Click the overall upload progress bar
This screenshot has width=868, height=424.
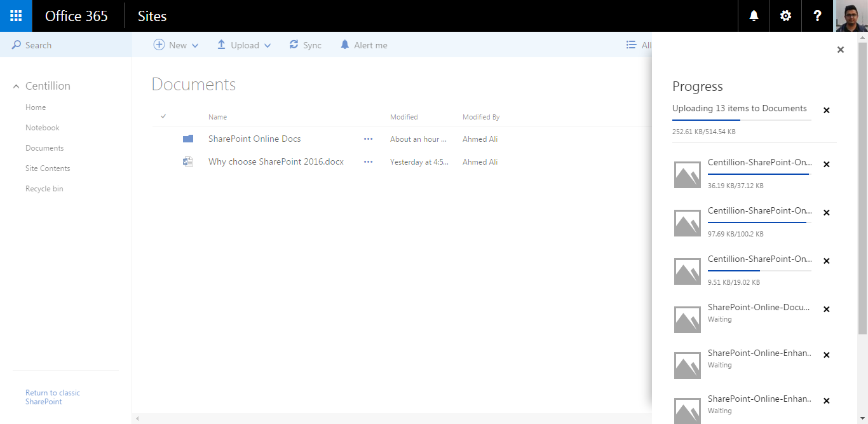[x=741, y=120]
